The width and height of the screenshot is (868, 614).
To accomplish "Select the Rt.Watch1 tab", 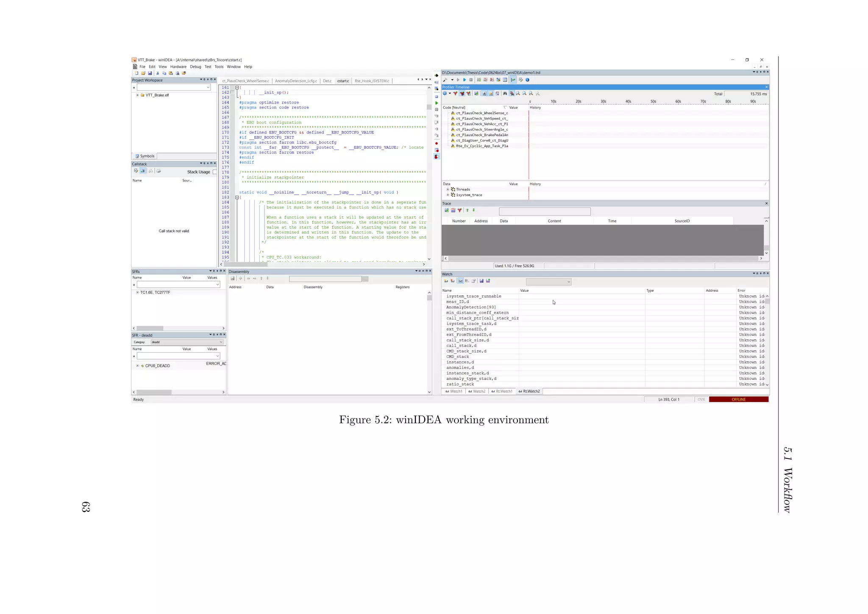I will coord(502,391).
